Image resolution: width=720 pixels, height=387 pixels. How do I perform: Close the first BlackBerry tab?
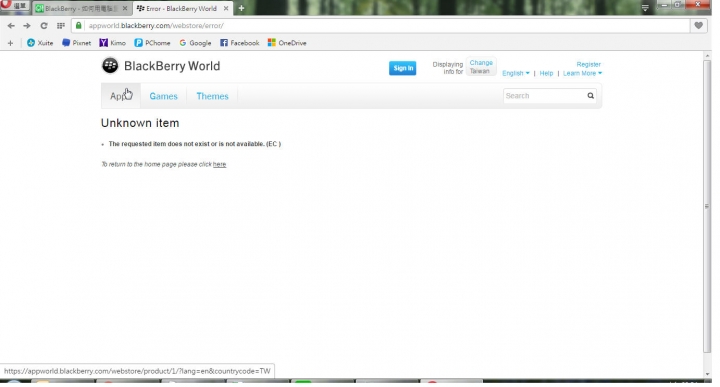(x=125, y=8)
